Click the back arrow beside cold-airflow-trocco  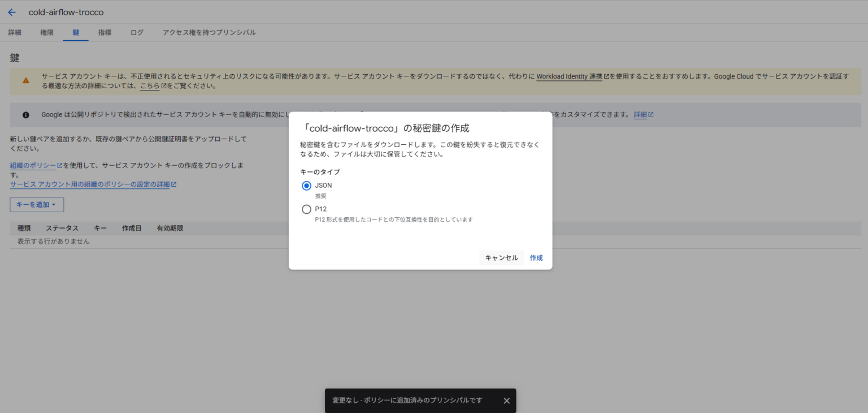(x=12, y=12)
